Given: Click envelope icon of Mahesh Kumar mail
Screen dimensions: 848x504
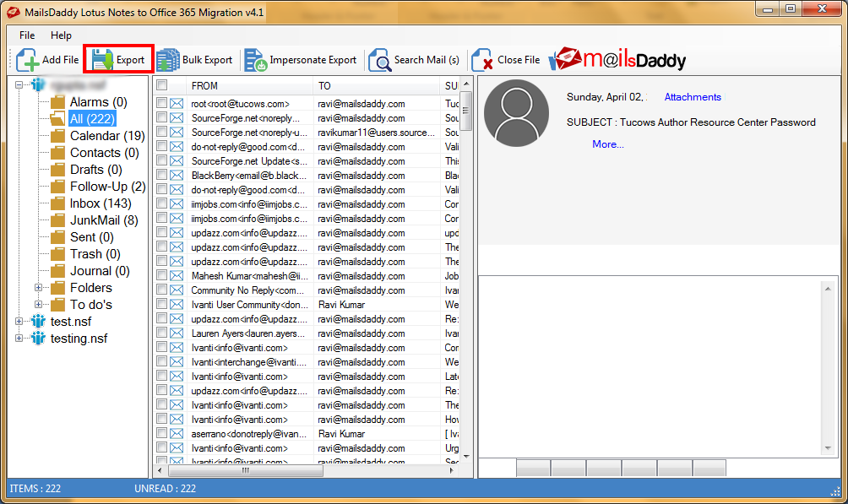Looking at the screenshot, I should coord(177,276).
